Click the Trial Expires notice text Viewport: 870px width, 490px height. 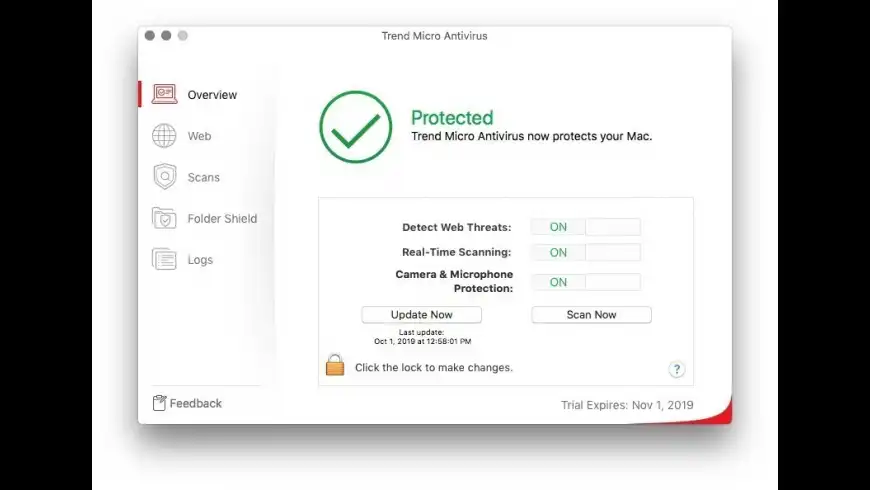[627, 405]
